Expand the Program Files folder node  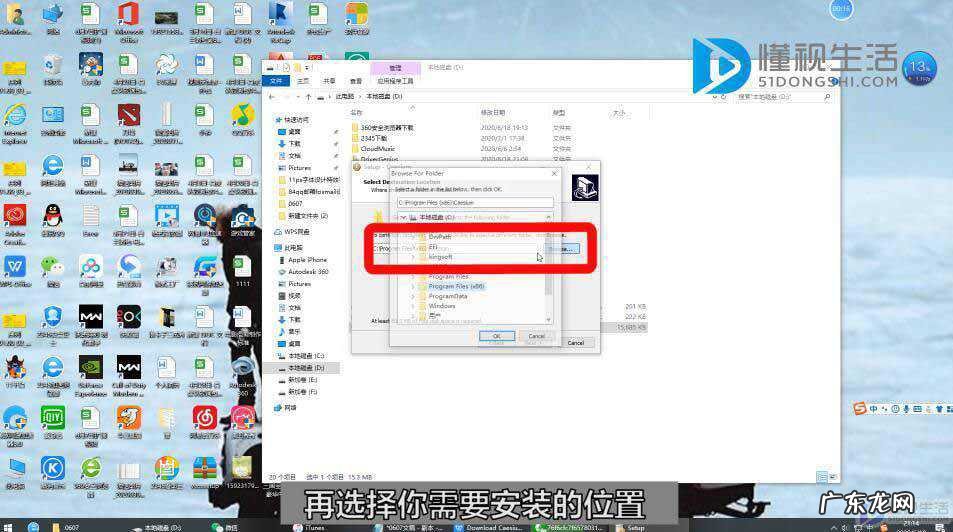(413, 277)
